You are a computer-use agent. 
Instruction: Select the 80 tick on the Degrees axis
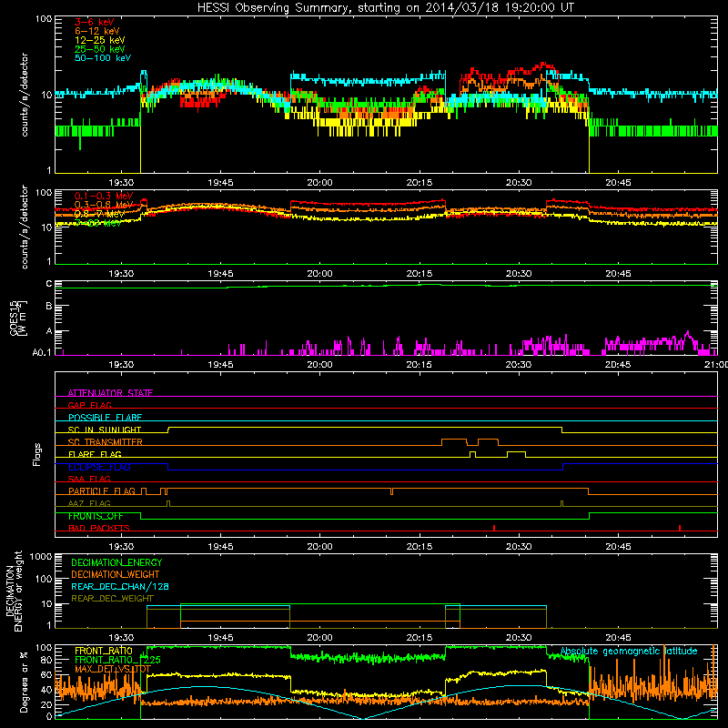pyautogui.click(x=46, y=660)
